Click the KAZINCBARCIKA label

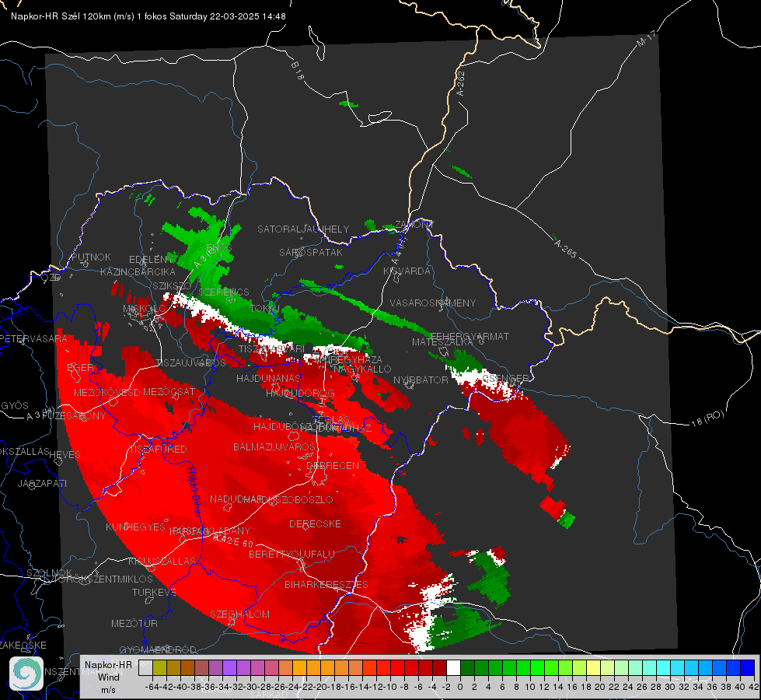tap(138, 271)
